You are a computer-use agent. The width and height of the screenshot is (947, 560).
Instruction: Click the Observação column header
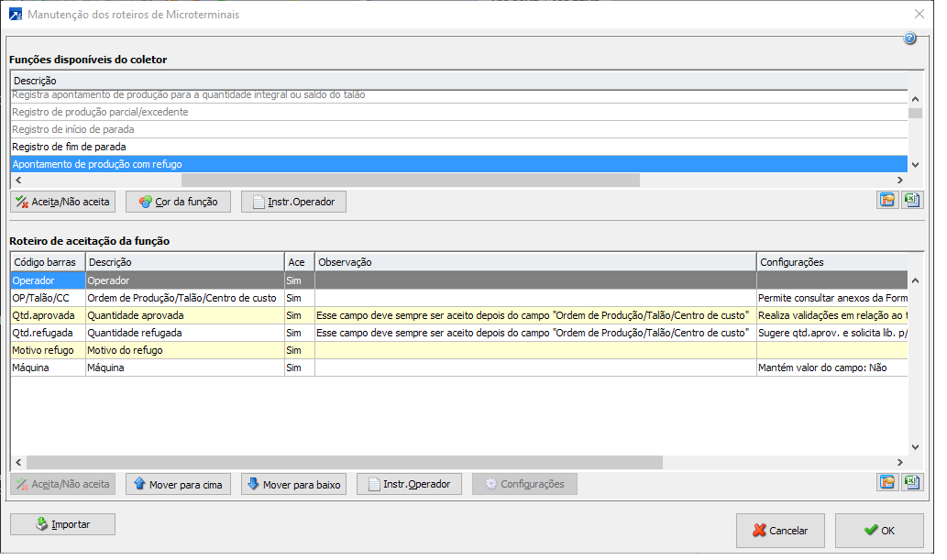[x=534, y=262]
